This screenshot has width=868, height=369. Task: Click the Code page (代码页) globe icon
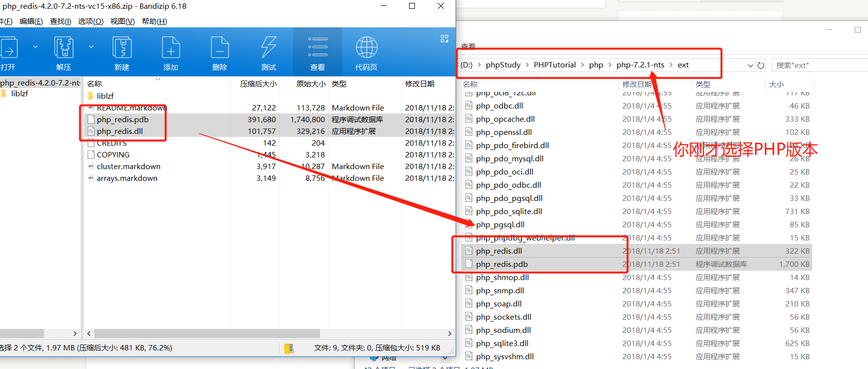pyautogui.click(x=366, y=47)
